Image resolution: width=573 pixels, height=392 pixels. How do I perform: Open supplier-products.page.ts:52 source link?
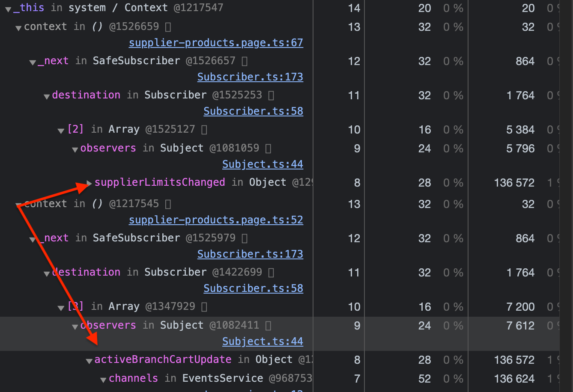tap(216, 220)
